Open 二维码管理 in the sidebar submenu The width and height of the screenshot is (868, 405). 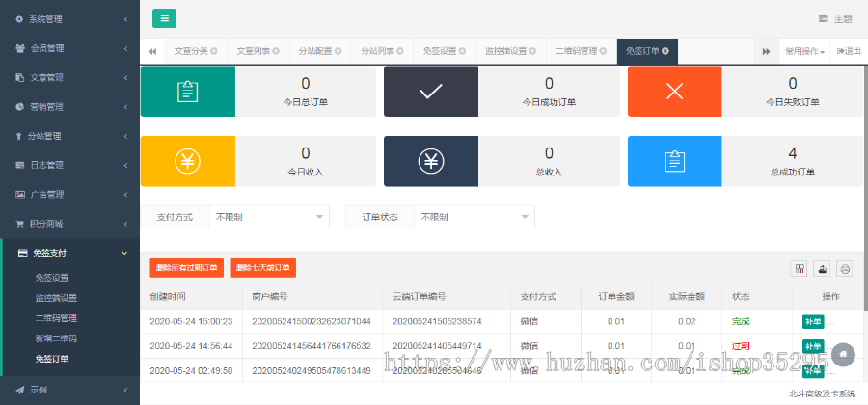click(x=56, y=318)
